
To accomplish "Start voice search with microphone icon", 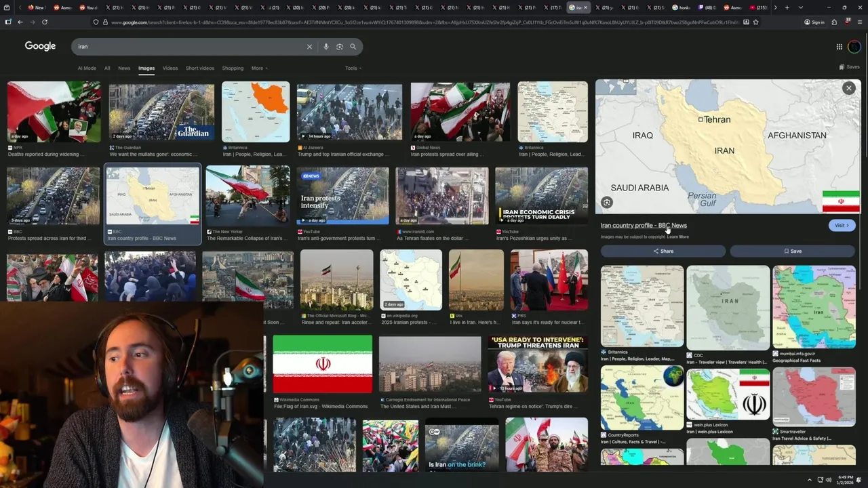I will 326,47.
